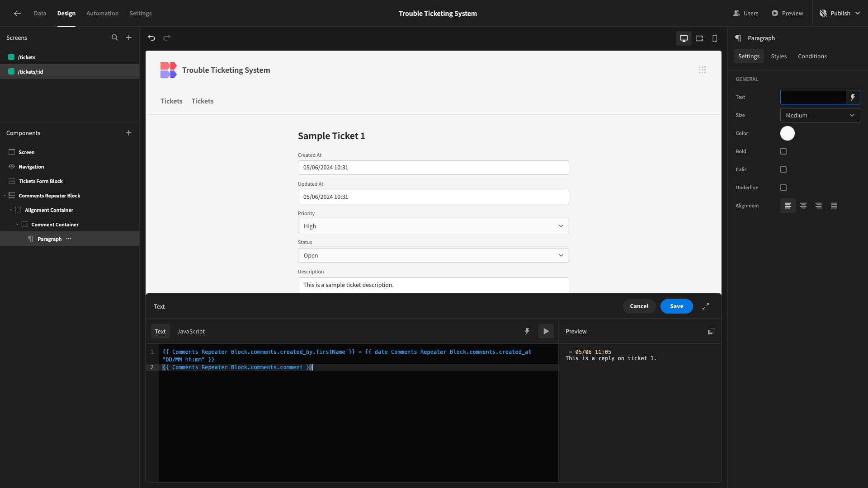Copy preview output icon
This screenshot has width=868, height=488.
(711, 331)
